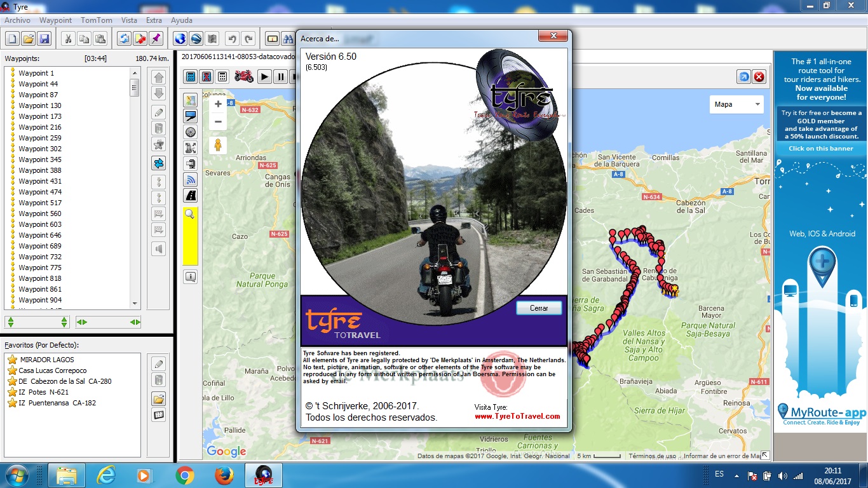This screenshot has width=868, height=488.
Task: Open the Extra menu
Action: point(154,20)
